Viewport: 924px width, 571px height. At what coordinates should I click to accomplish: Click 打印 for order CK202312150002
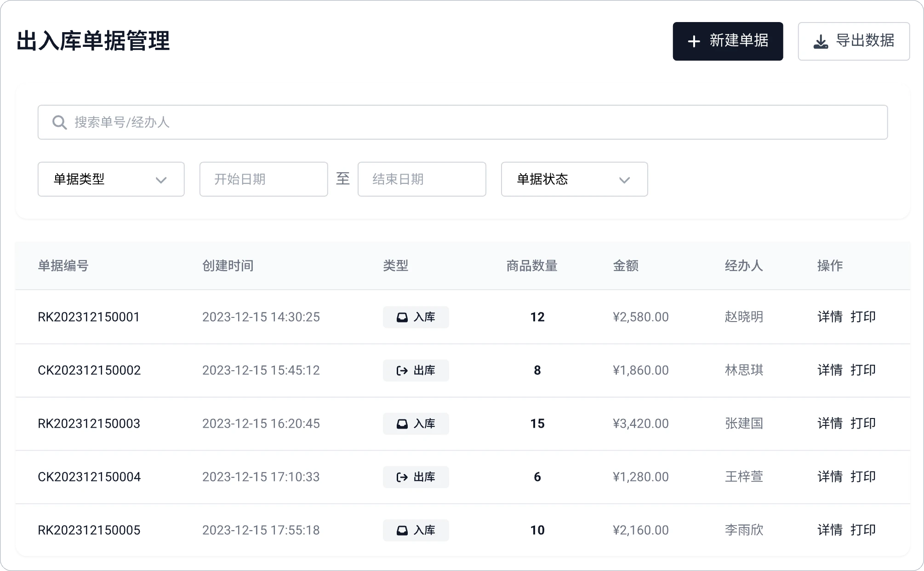pos(863,370)
